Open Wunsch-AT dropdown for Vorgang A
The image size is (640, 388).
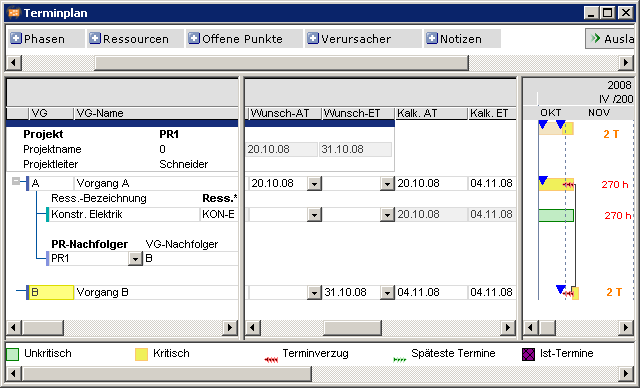[x=314, y=184]
